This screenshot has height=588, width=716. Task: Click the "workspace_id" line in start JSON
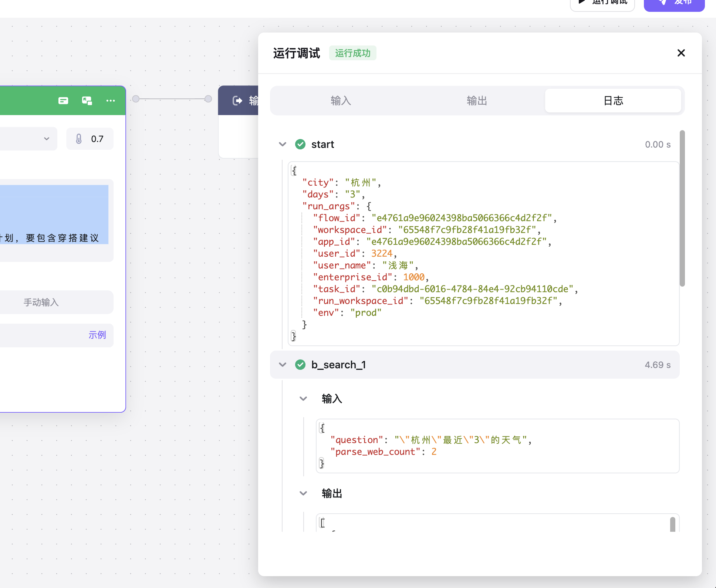(x=427, y=230)
